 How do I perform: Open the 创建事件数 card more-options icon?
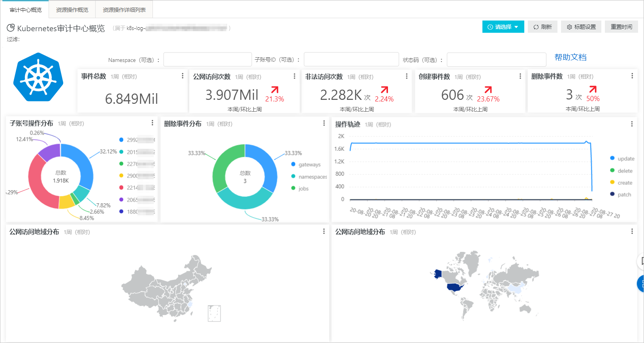[x=520, y=76]
